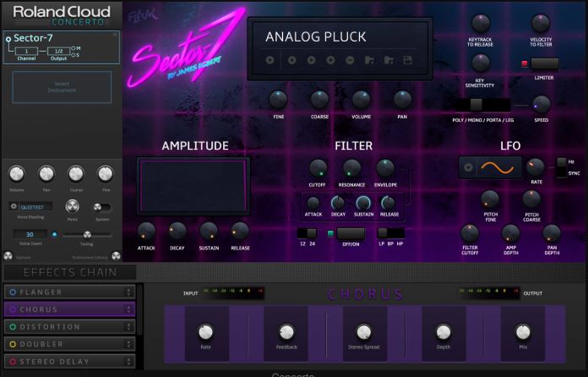Go to the previous preset with left arrow icon
Viewport: 588px width, 377px height.
point(291,60)
